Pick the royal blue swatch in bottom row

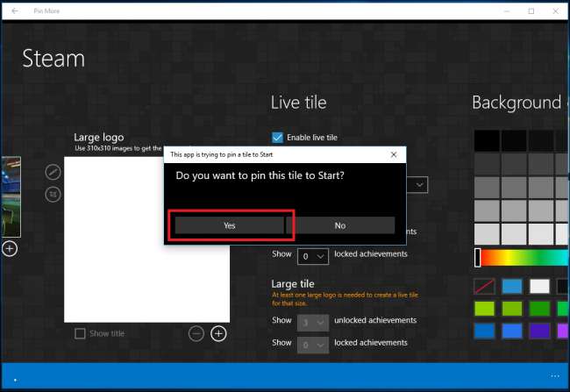click(x=512, y=331)
